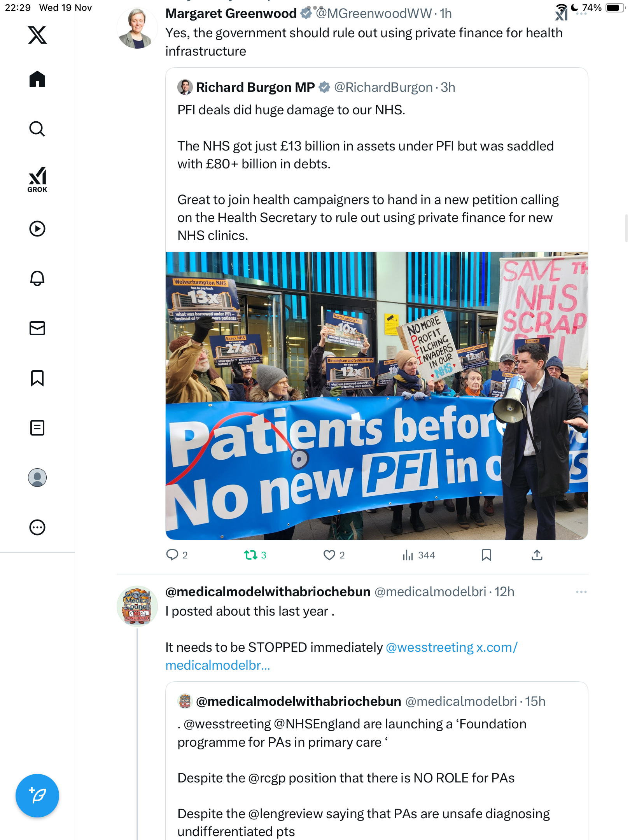Image resolution: width=630 pixels, height=840 pixels.
Task: Toggle bookmark on Margaret Greenwood's post
Action: (486, 555)
